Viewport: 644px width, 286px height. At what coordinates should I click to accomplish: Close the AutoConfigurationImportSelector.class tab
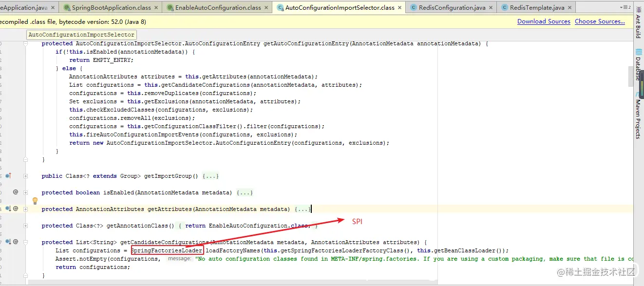399,8
